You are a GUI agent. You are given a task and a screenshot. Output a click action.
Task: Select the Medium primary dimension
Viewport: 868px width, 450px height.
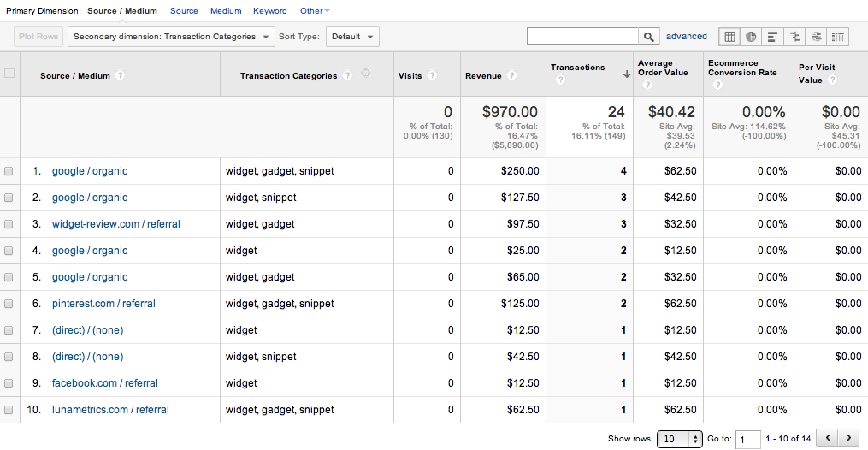(226, 10)
